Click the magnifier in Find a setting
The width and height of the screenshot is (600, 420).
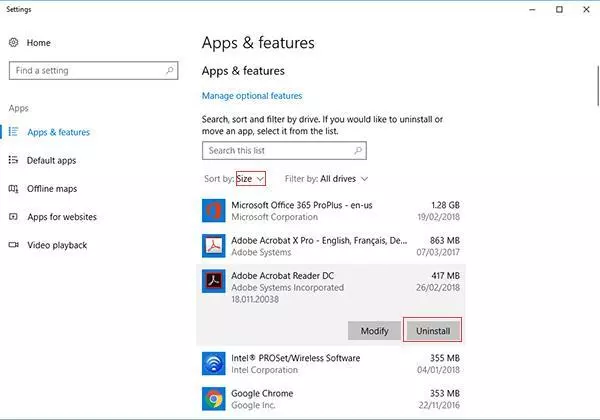pyautogui.click(x=170, y=70)
